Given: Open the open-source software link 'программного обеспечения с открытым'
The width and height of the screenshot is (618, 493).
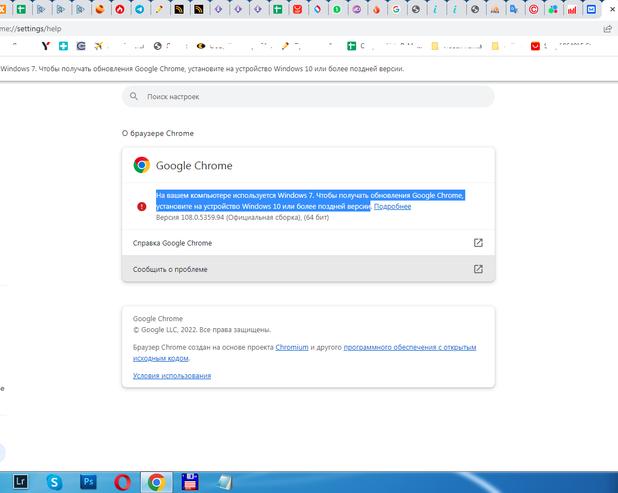Looking at the screenshot, I should pos(410,347).
